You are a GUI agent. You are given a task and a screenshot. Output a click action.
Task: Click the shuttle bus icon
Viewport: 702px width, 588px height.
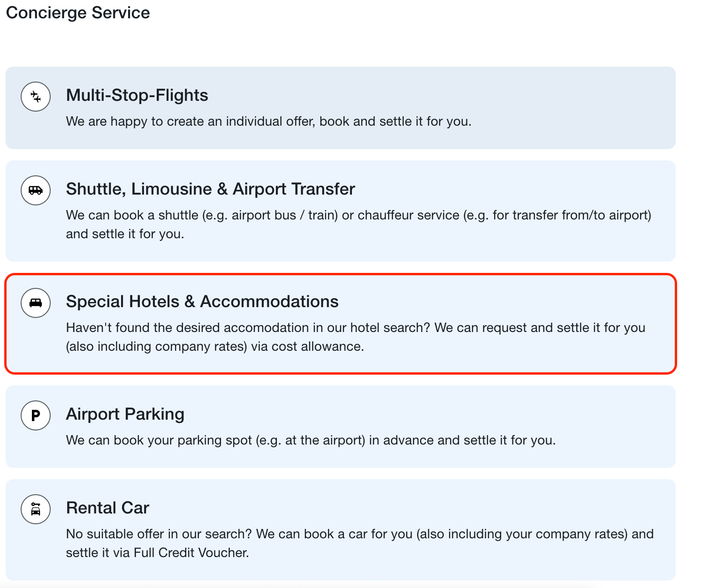(x=36, y=190)
